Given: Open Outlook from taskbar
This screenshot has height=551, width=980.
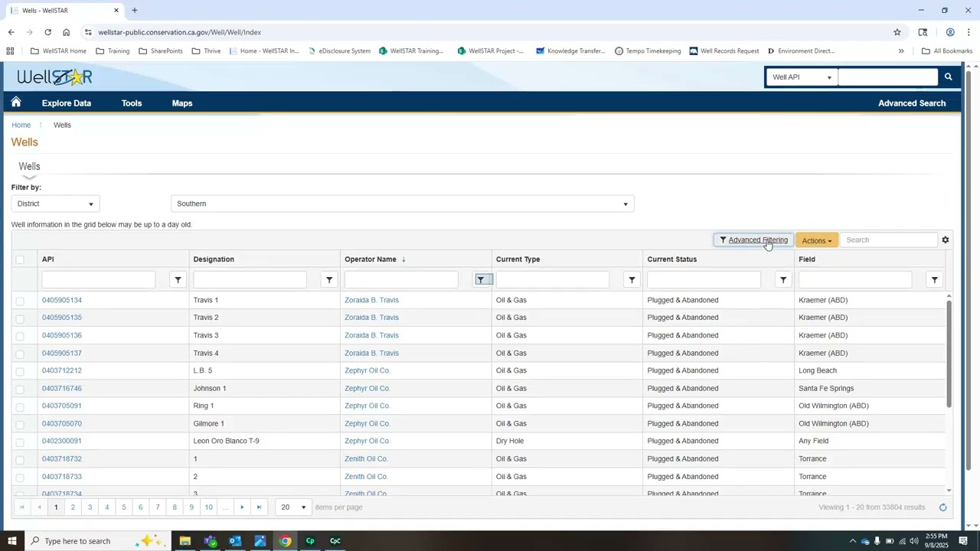Looking at the screenshot, I should 235,541.
